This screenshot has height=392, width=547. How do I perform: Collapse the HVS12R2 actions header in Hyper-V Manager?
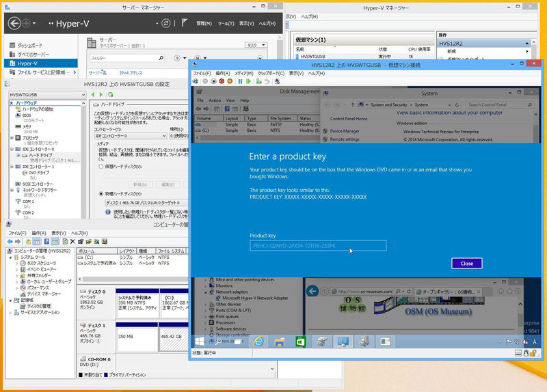tap(526, 43)
